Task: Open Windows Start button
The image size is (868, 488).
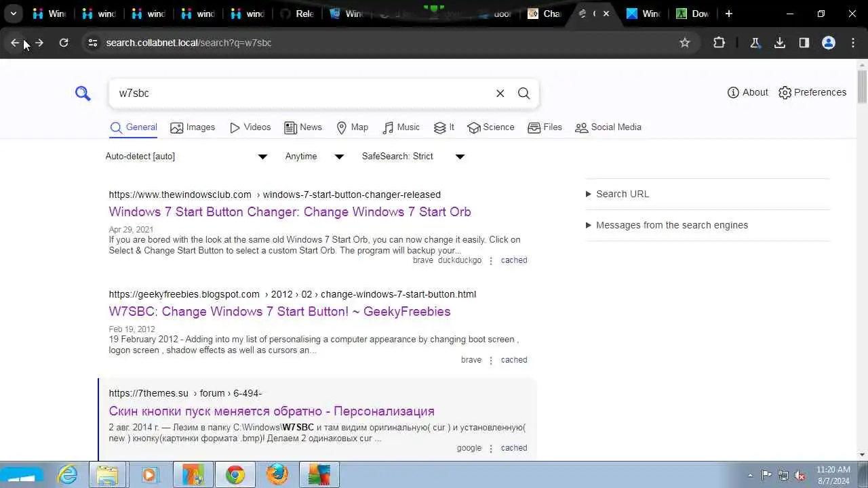Action: (x=22, y=475)
